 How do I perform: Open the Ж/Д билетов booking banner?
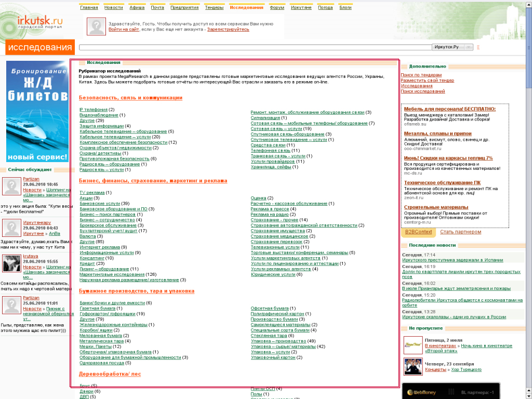click(x=37, y=111)
